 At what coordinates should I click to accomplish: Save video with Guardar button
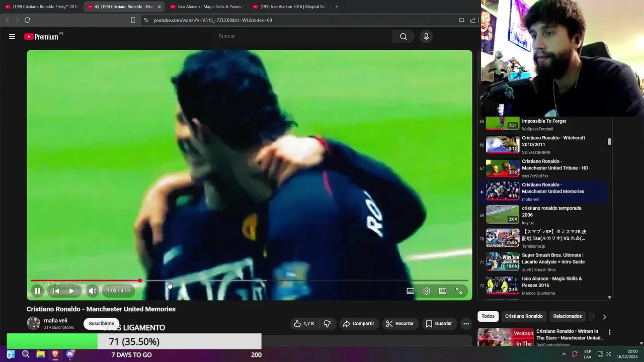(x=439, y=324)
